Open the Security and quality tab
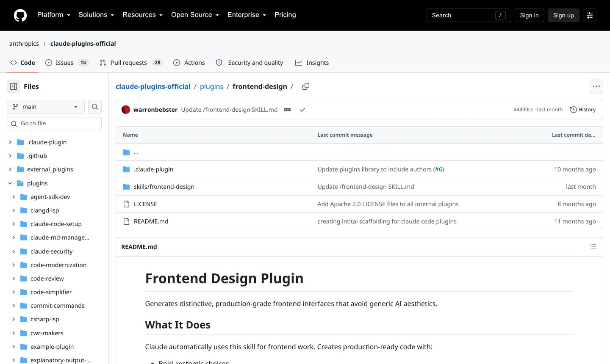The width and height of the screenshot is (610, 364). click(x=250, y=63)
